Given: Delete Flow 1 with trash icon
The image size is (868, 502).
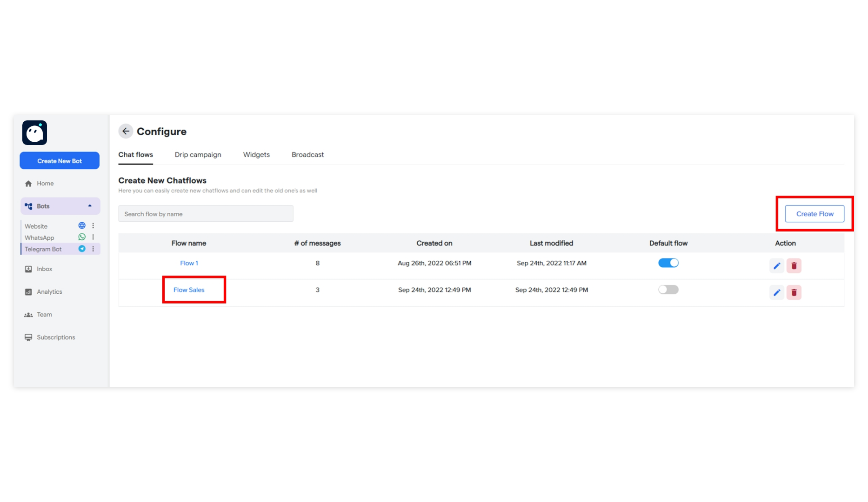Looking at the screenshot, I should pos(794,266).
